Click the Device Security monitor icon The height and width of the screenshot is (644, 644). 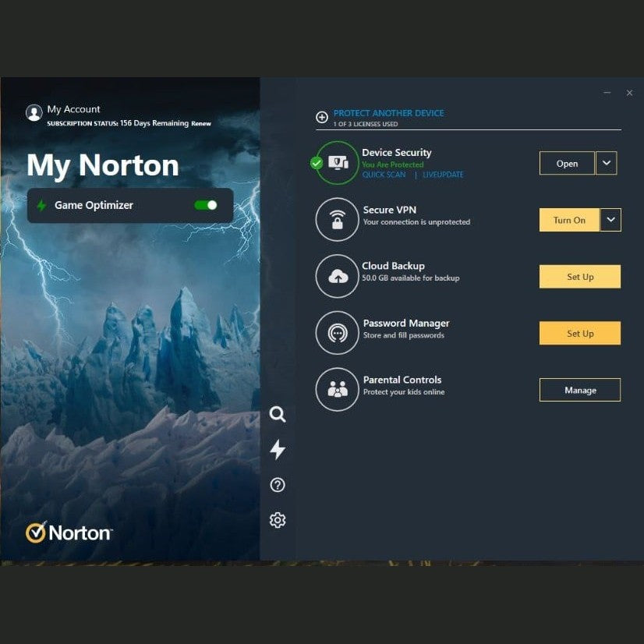(338, 163)
